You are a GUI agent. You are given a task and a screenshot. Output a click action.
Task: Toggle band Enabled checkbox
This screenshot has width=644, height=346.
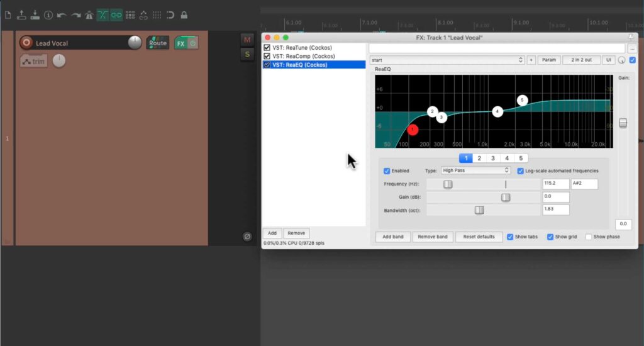387,171
